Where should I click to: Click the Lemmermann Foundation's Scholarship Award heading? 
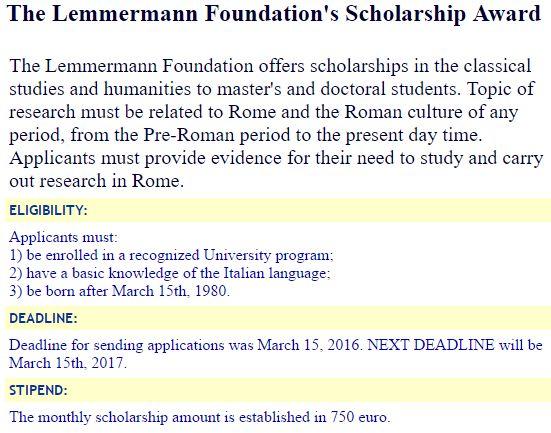(274, 14)
